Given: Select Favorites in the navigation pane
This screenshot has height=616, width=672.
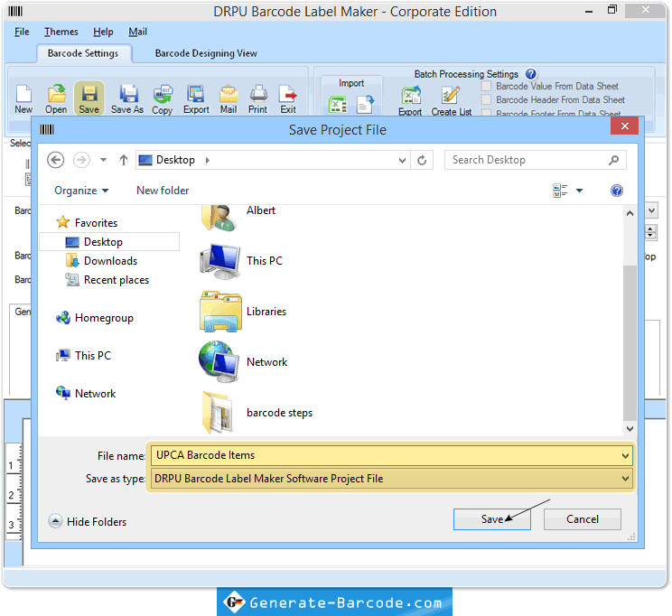Looking at the screenshot, I should pyautogui.click(x=87, y=223).
